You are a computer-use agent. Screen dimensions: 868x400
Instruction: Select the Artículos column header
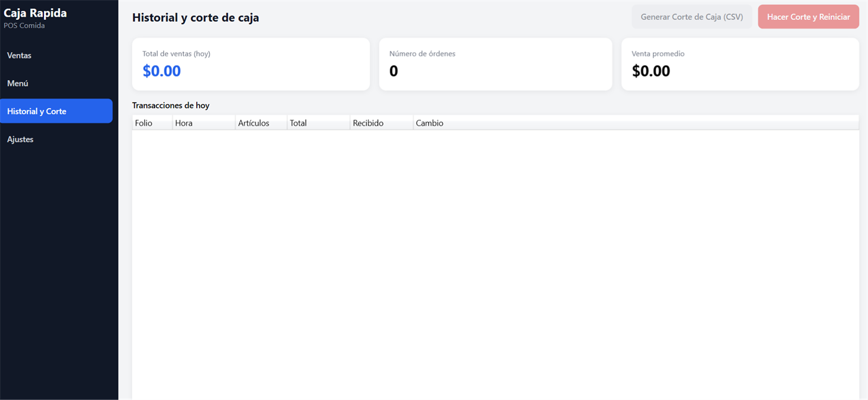[x=261, y=123]
